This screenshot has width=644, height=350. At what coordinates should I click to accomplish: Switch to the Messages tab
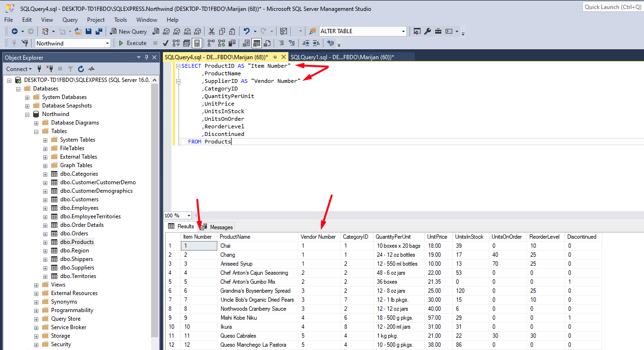(217, 227)
